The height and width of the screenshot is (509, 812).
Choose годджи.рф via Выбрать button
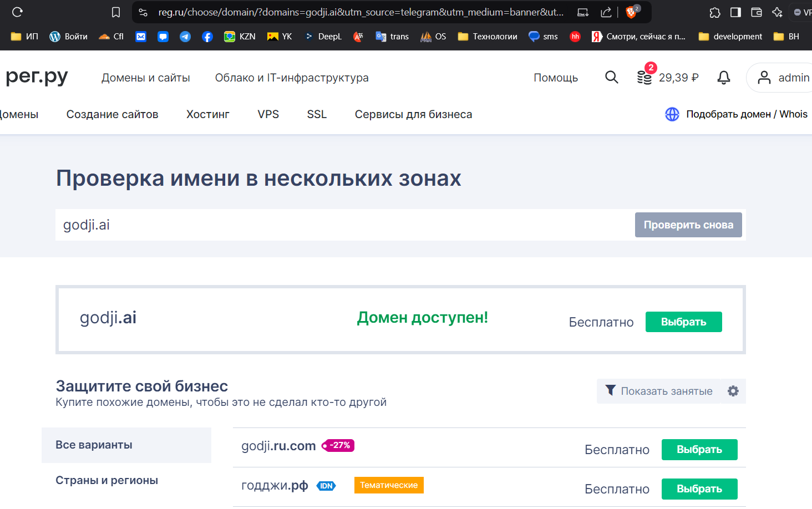699,488
